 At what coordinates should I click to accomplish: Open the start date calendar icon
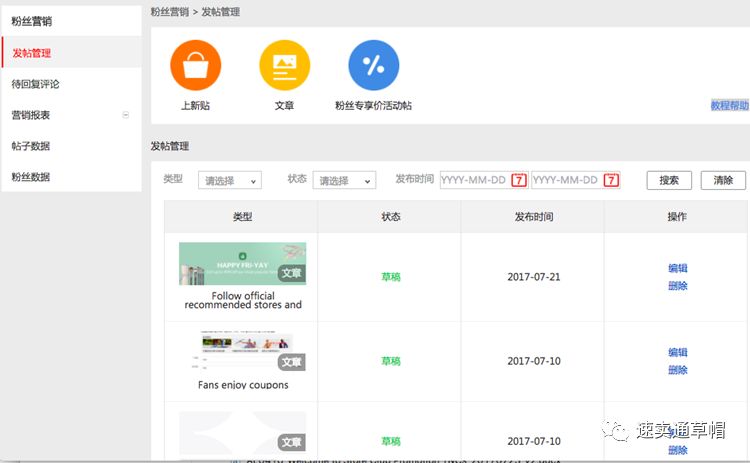pyautogui.click(x=519, y=180)
